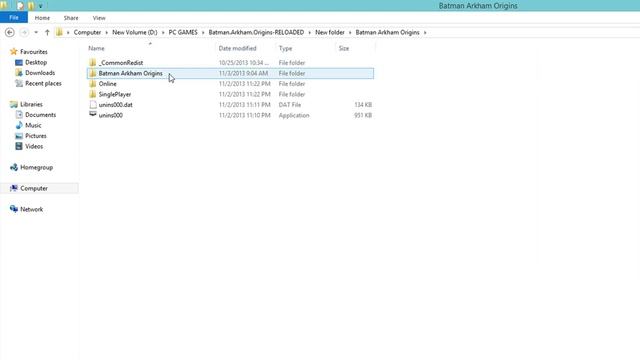
Task: Open Recent places in navigation pane
Action: pos(43,83)
